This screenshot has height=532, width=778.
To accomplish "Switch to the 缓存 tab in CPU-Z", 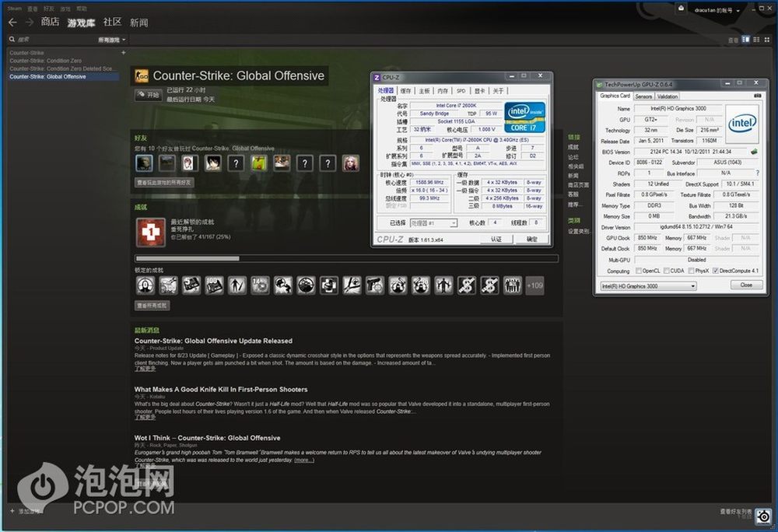I will (x=405, y=91).
